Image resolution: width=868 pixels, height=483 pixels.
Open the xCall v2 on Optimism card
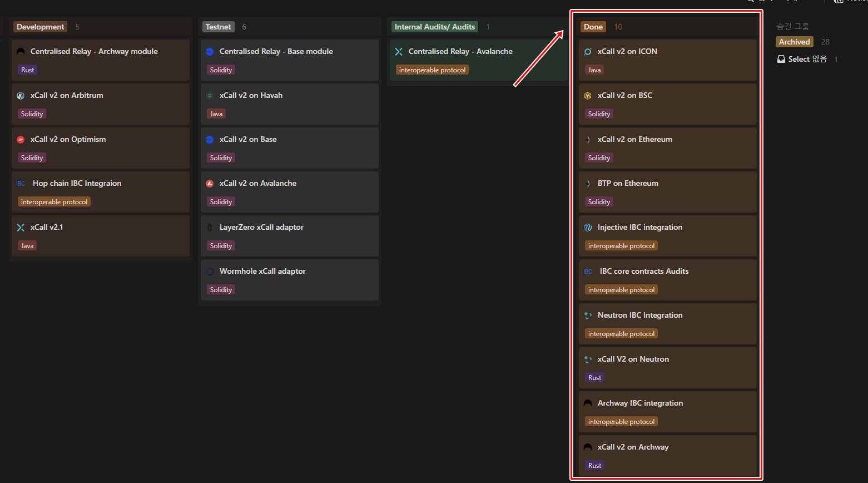pyautogui.click(x=101, y=148)
